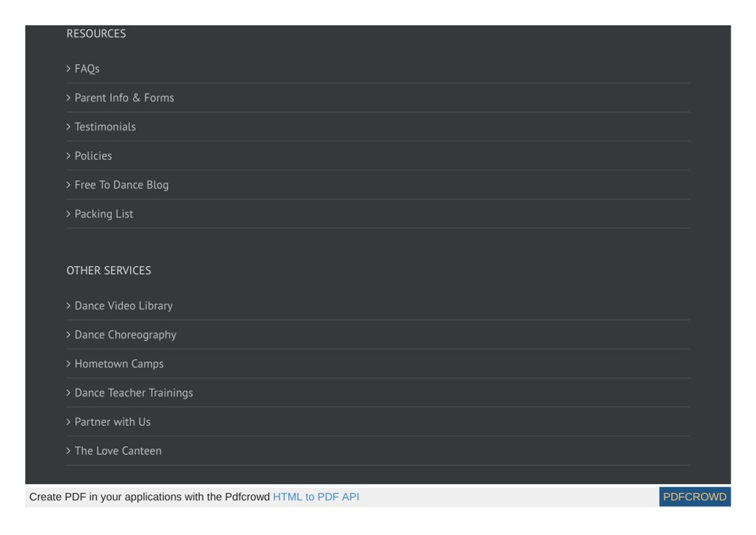This screenshot has width=756, height=535.
Task: Click the chevron arrow beside Hometown Camps
Action: pyautogui.click(x=69, y=364)
